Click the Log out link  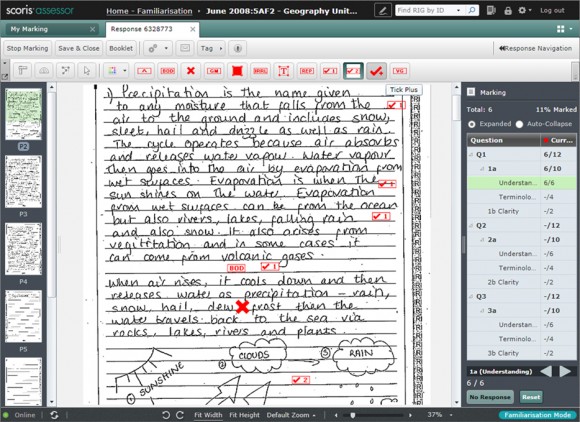(552, 10)
